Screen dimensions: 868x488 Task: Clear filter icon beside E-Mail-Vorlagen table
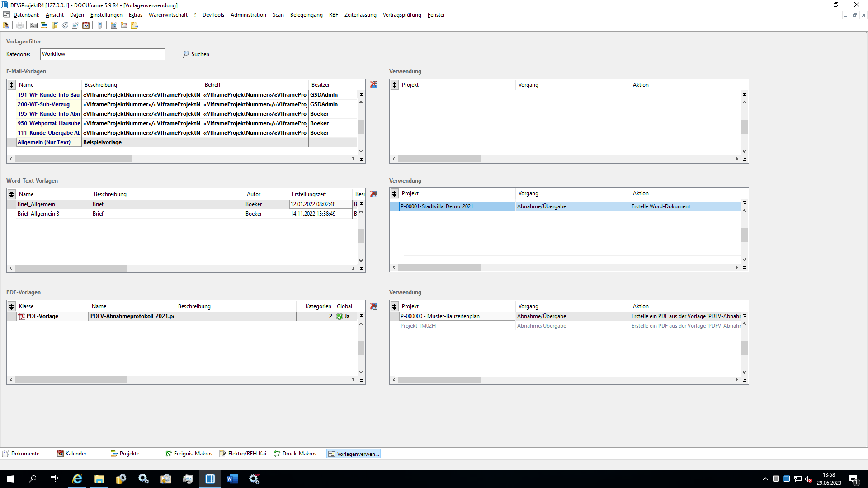coord(374,85)
